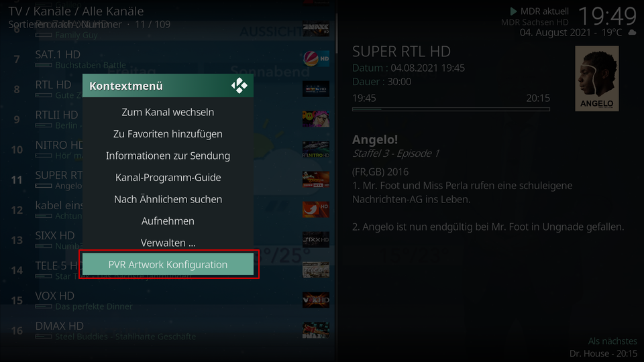This screenshot has width=644, height=362.
Task: Choose Nach Ähnlichem suchen
Action: tap(168, 199)
